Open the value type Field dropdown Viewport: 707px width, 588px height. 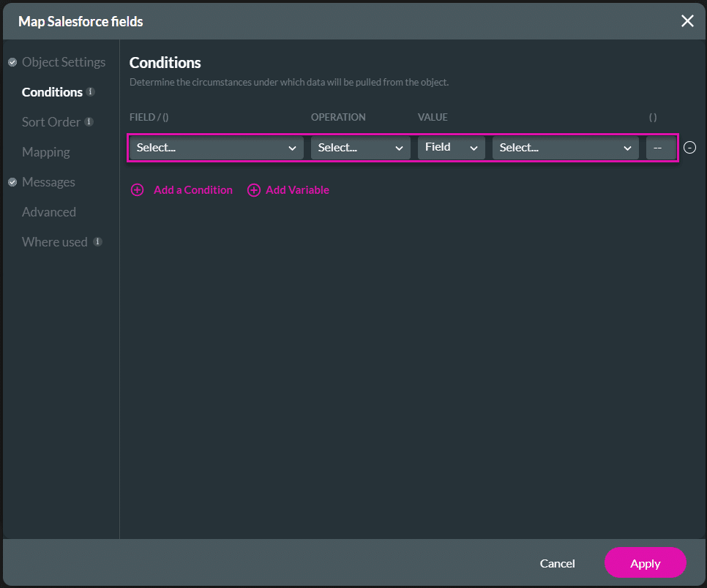pos(451,147)
